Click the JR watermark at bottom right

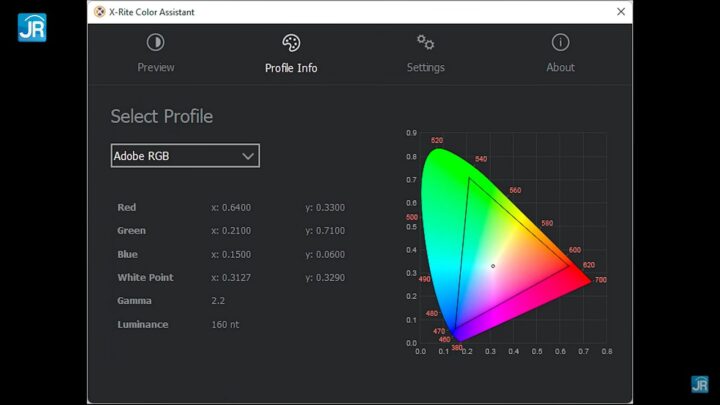click(x=699, y=384)
